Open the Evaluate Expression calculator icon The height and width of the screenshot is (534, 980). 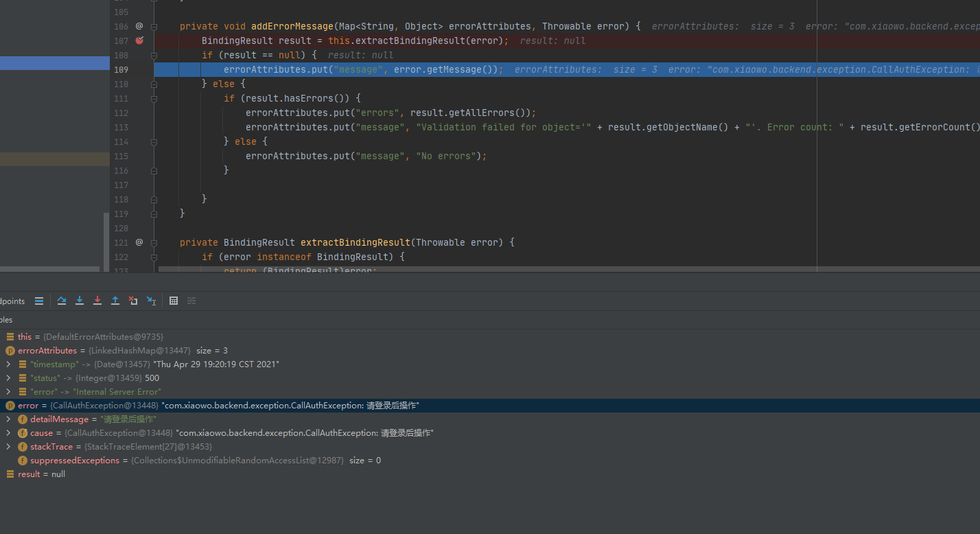[x=174, y=301]
